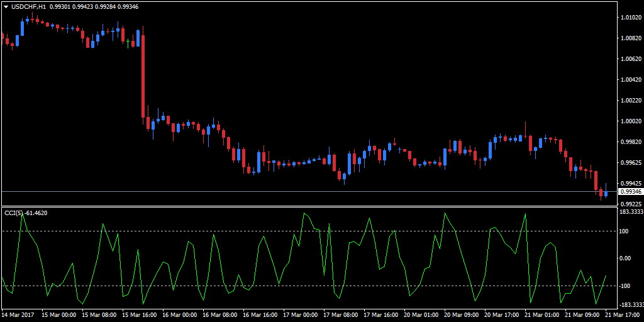Click the 0.99225 price scale value
Viewport: 644px width, 322px height.
630,204
